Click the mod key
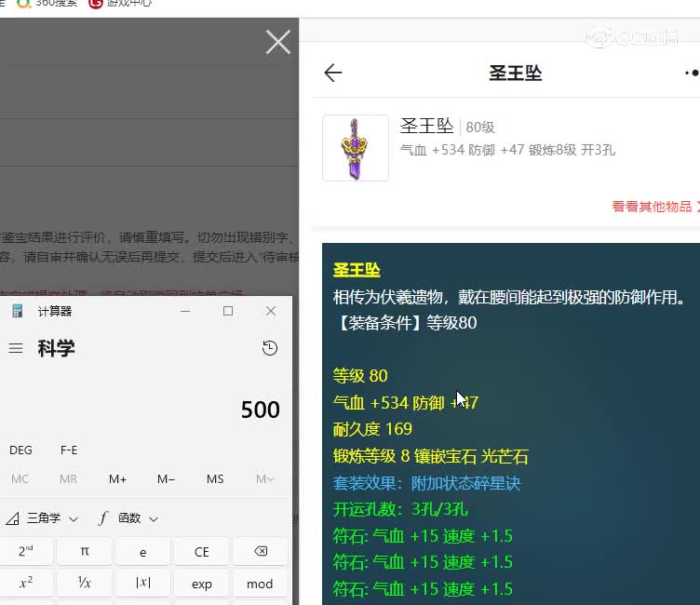Viewport: 700px width, 605px height. coord(261,583)
